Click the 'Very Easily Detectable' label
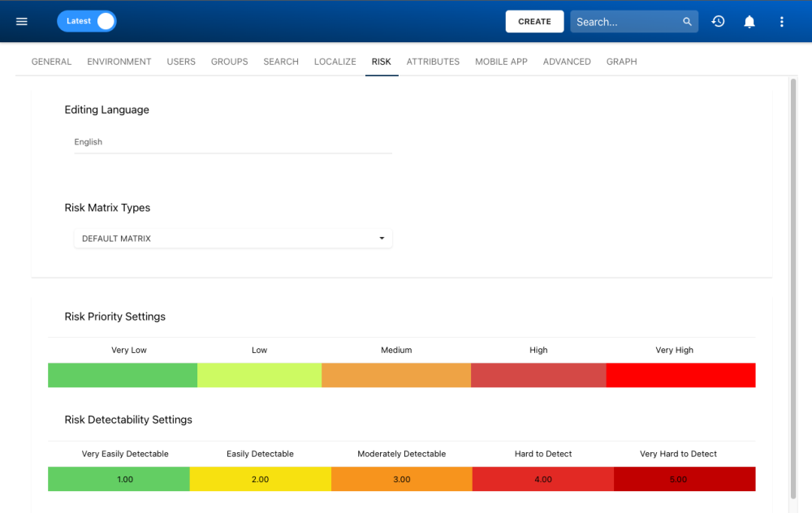 (125, 454)
